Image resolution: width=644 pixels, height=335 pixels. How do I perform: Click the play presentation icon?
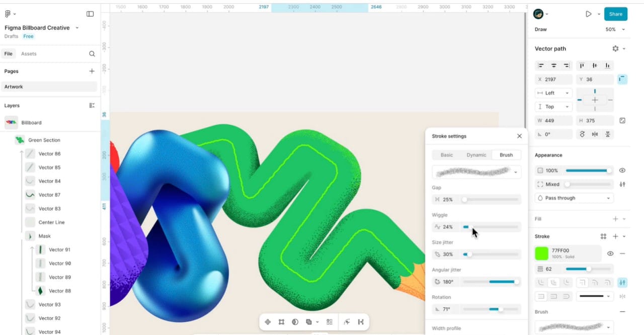tap(588, 14)
